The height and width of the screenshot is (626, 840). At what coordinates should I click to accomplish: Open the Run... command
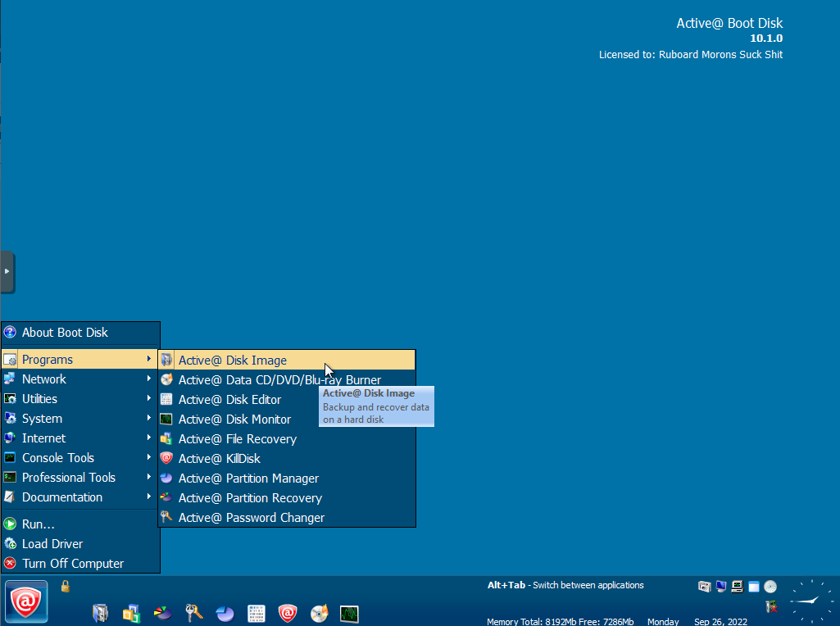(39, 524)
